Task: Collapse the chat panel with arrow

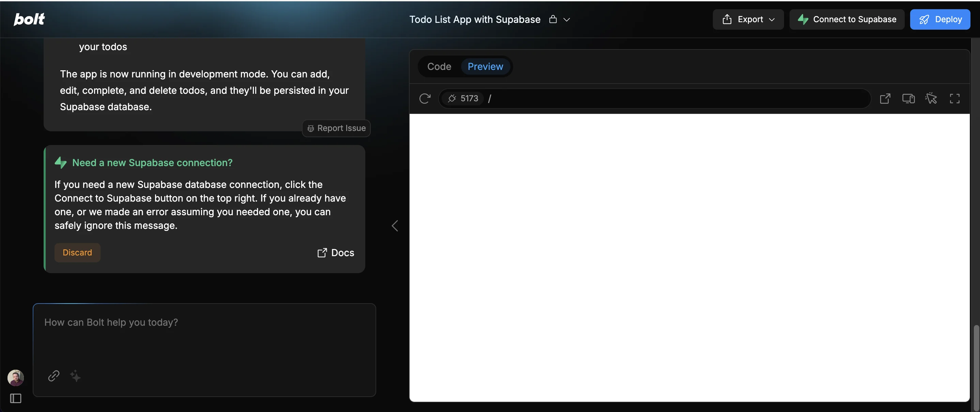Action: tap(395, 226)
